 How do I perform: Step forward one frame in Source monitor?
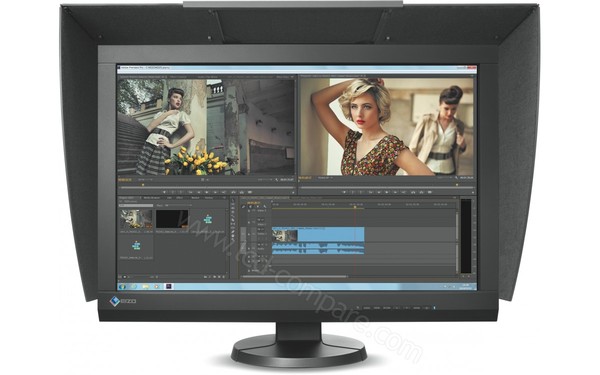tap(215, 192)
